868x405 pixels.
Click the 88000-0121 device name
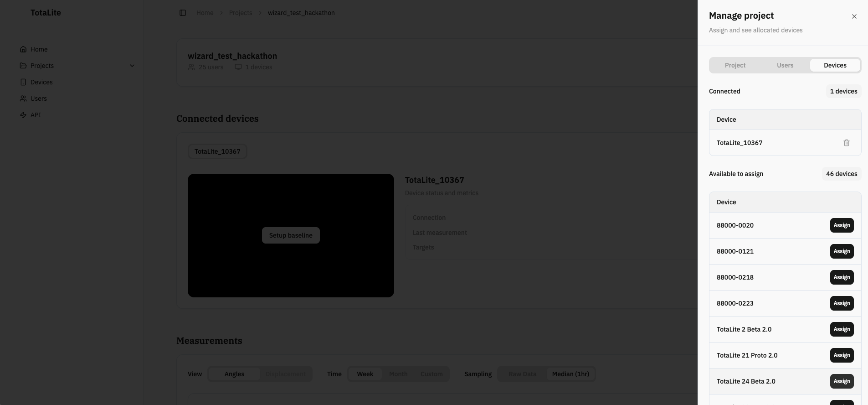[x=735, y=251]
